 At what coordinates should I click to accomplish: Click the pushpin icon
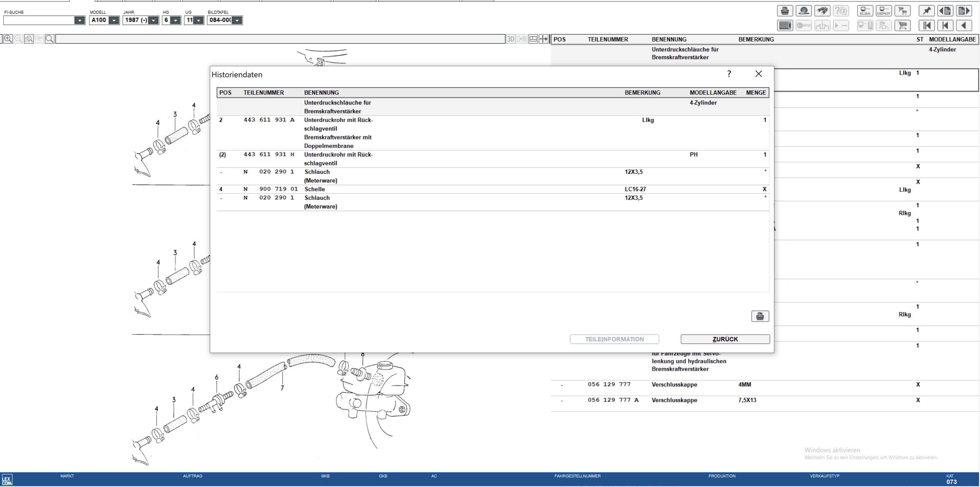coord(926,11)
